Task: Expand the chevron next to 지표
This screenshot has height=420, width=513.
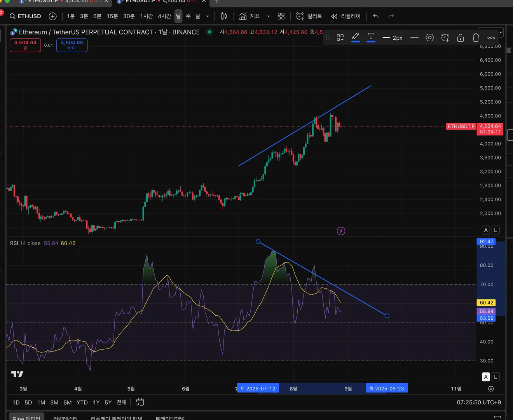Action: [269, 16]
